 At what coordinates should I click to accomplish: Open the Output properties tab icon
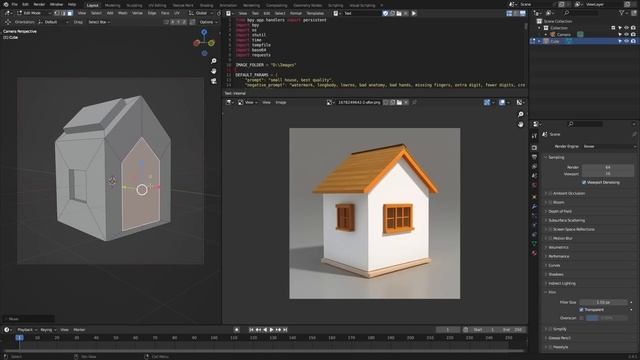(x=534, y=157)
